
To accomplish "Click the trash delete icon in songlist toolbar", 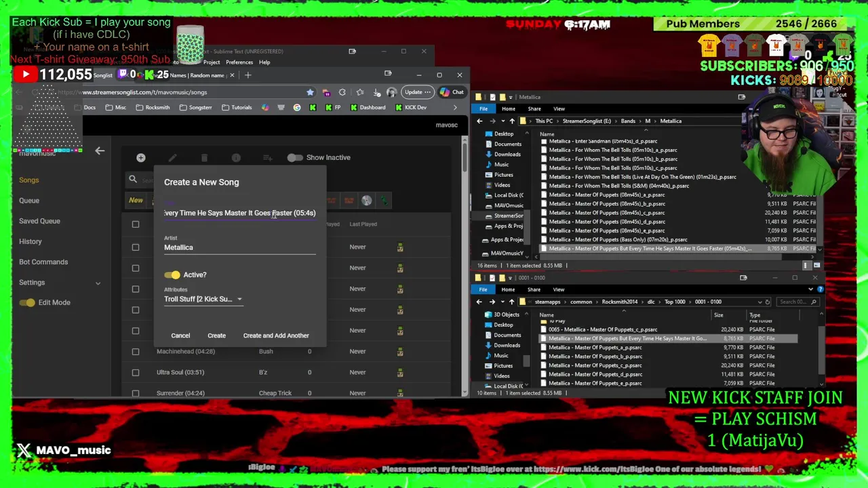I will click(204, 158).
